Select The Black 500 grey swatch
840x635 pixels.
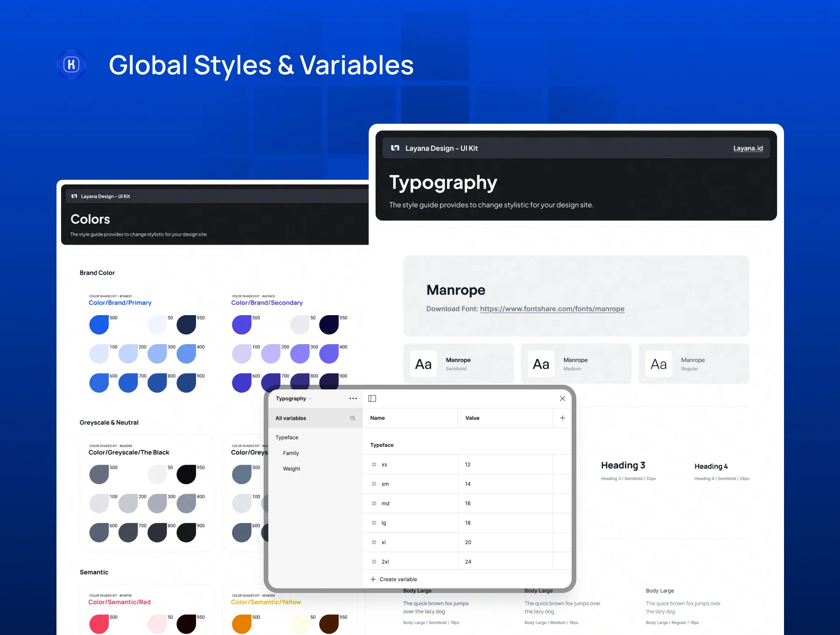pyautogui.click(x=99, y=474)
